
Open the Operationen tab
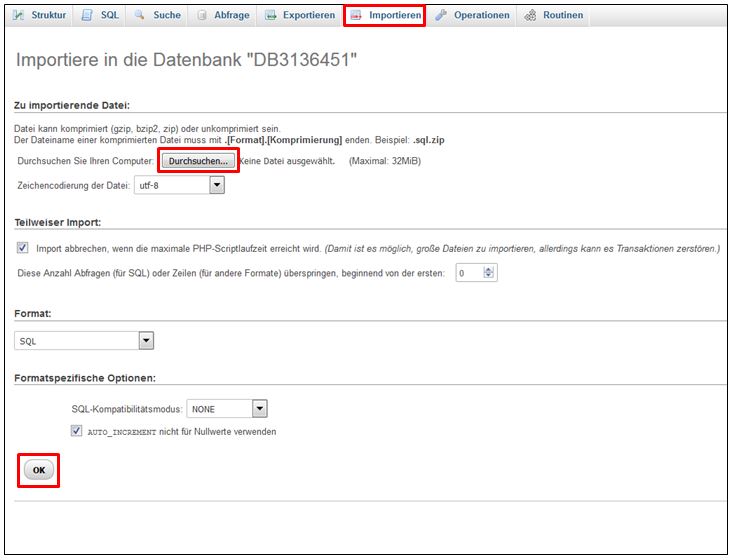pos(482,15)
